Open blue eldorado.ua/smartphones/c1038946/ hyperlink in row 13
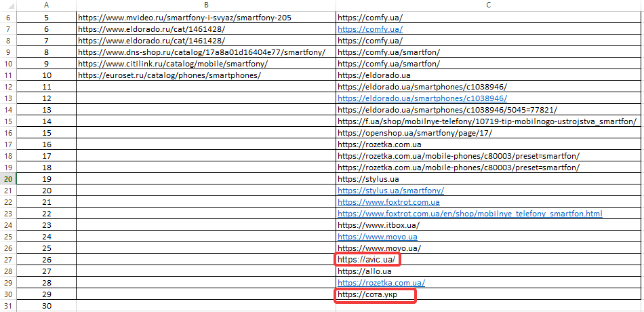Viewport: 644px width, 312px height. 422,98
